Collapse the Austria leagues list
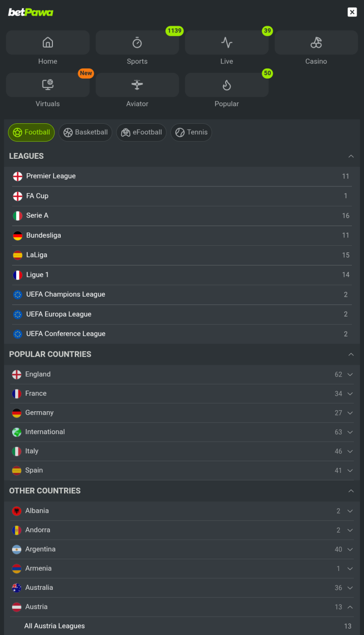Screen dimensions: 364x635 pos(350,607)
